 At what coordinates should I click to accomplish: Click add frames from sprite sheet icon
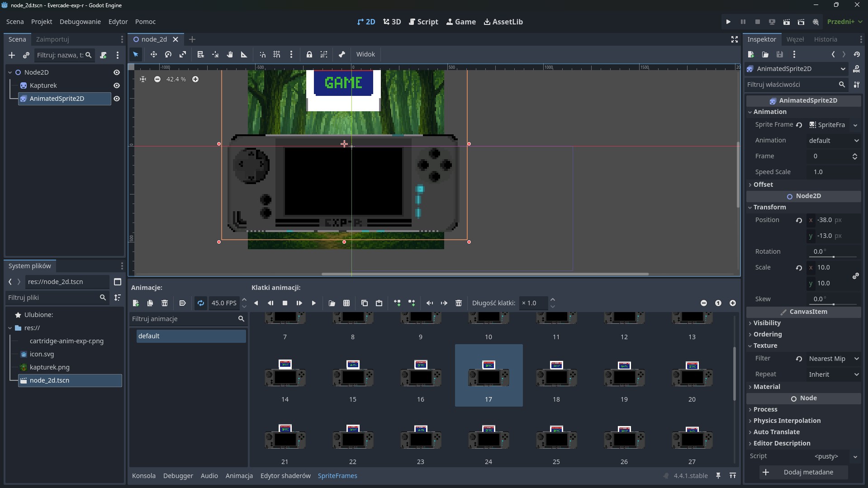[346, 303]
